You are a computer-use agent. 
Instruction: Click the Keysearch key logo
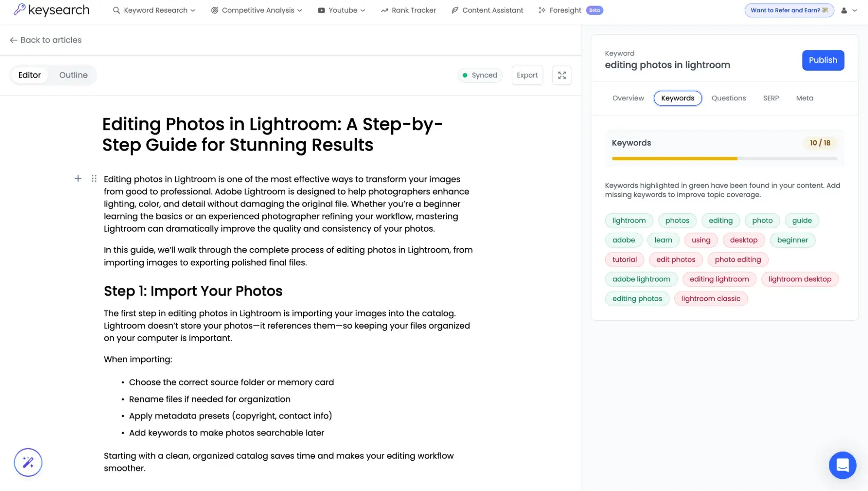pos(19,10)
